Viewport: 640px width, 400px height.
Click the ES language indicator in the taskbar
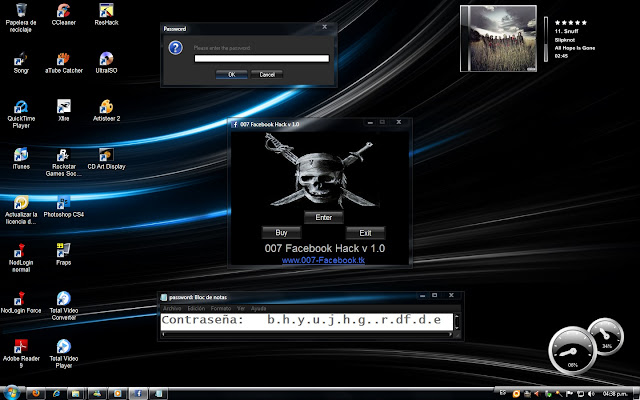(503, 393)
